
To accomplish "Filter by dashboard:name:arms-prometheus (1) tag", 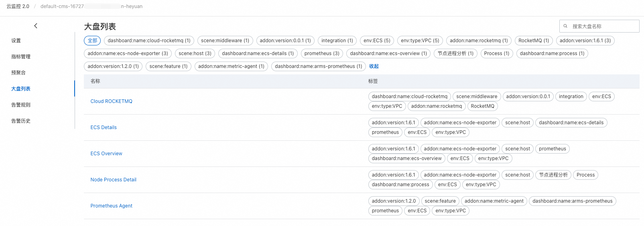I will coord(319,66).
